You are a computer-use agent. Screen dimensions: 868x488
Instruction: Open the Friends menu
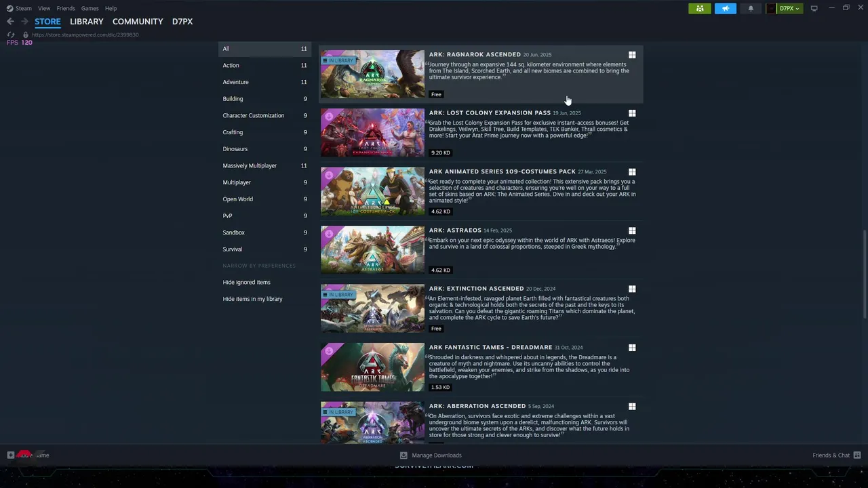point(66,8)
